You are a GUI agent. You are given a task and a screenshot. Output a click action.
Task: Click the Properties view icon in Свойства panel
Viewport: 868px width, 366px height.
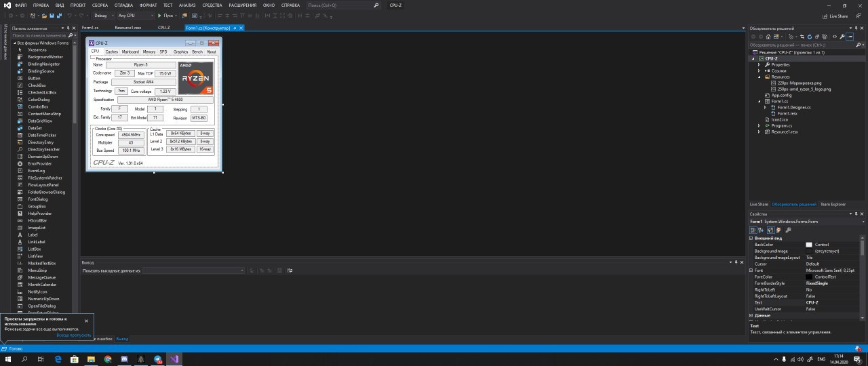click(771, 230)
